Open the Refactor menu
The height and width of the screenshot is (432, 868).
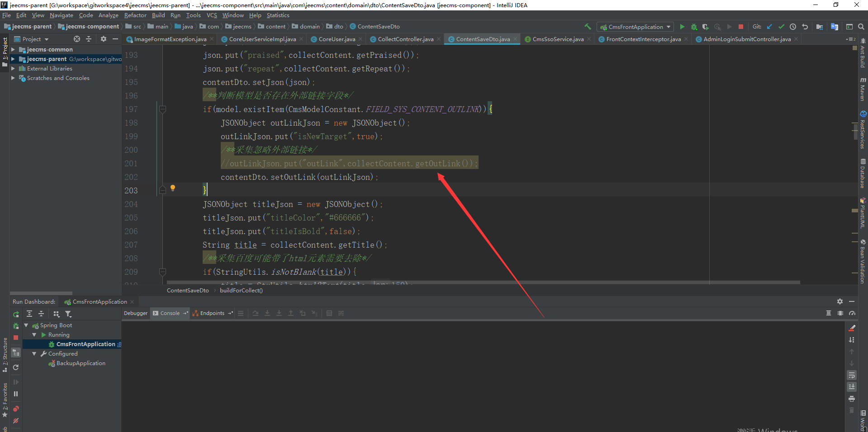(135, 15)
